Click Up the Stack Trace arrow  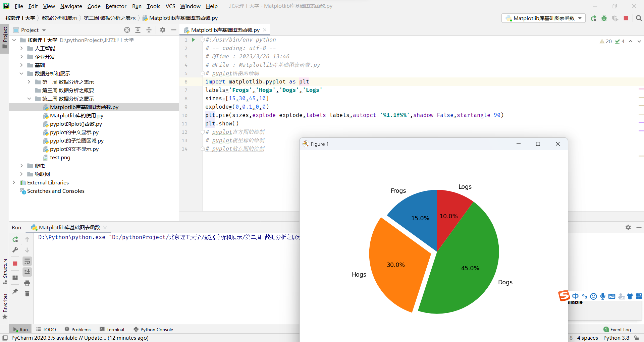point(27,239)
